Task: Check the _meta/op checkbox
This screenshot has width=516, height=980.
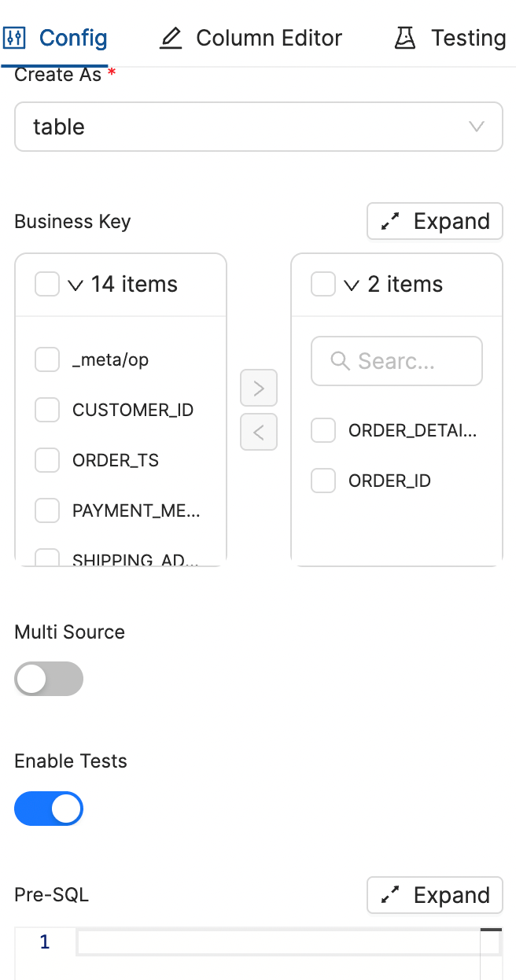Action: (46, 359)
